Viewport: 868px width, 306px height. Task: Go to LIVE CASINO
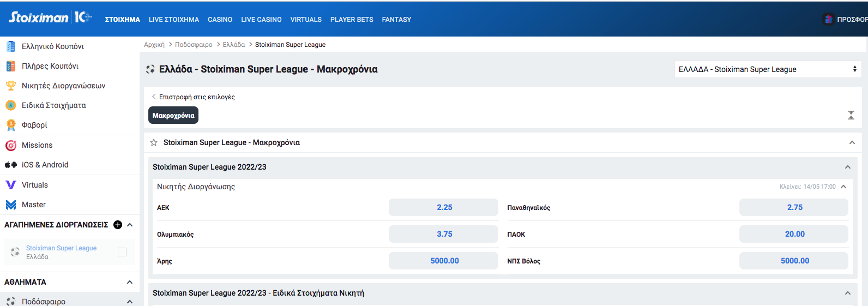point(261,19)
